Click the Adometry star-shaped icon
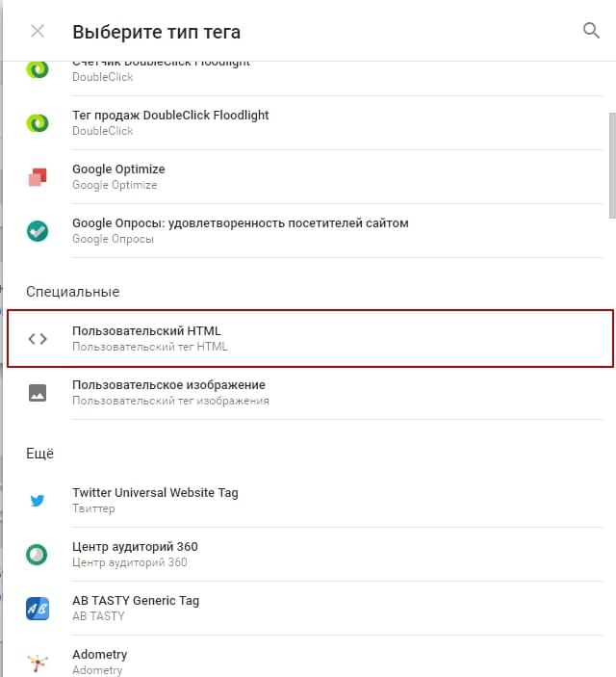The width and height of the screenshot is (616, 677). [x=38, y=663]
